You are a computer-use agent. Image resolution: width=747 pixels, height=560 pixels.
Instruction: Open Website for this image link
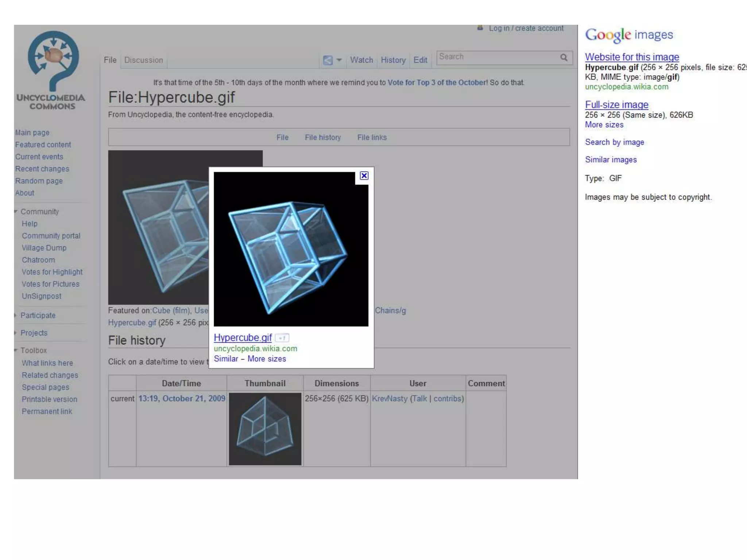tap(632, 57)
